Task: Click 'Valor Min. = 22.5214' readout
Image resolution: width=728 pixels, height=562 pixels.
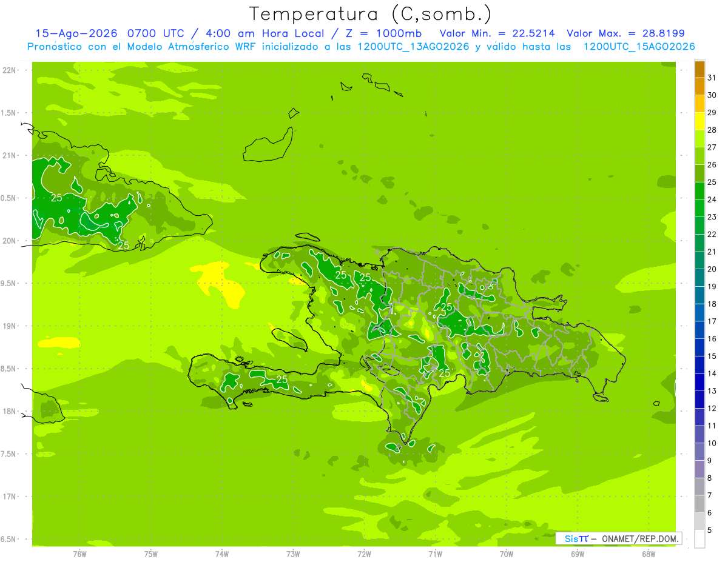Action: [x=497, y=33]
